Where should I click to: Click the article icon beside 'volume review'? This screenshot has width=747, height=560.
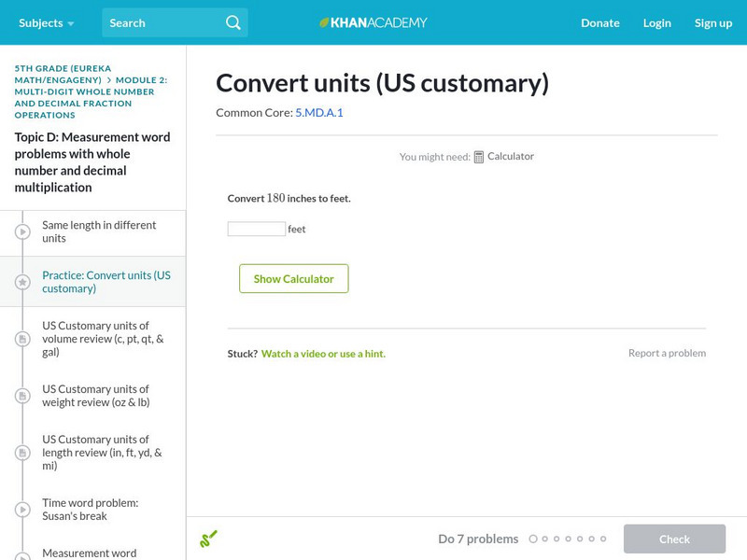point(22,339)
